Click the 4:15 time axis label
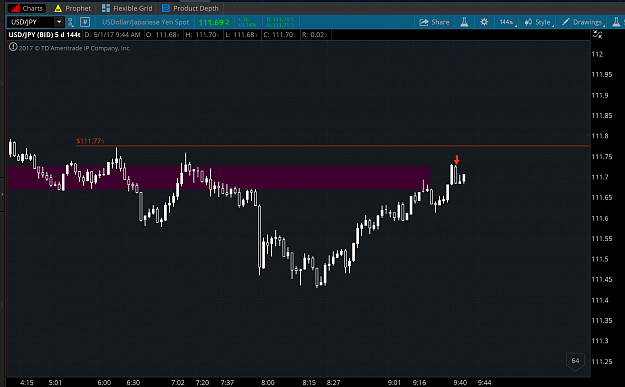Screen dimensions: 625x387 (x=27, y=383)
